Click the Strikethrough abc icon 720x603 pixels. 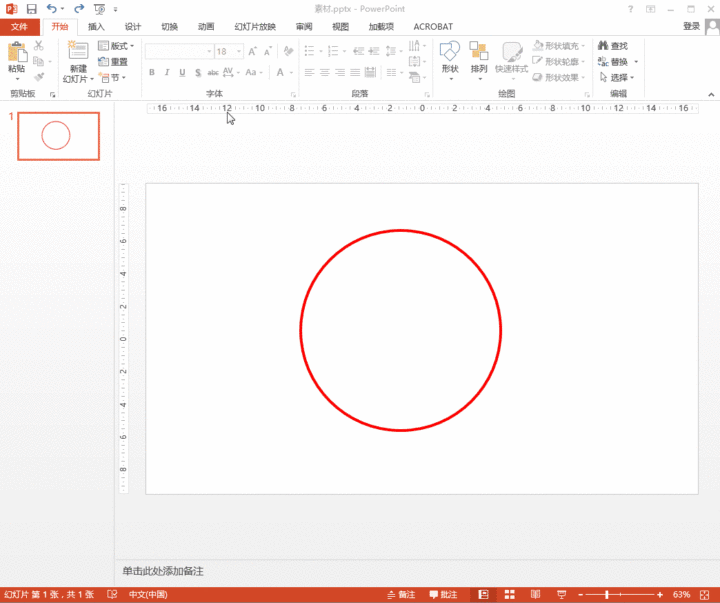[213, 73]
